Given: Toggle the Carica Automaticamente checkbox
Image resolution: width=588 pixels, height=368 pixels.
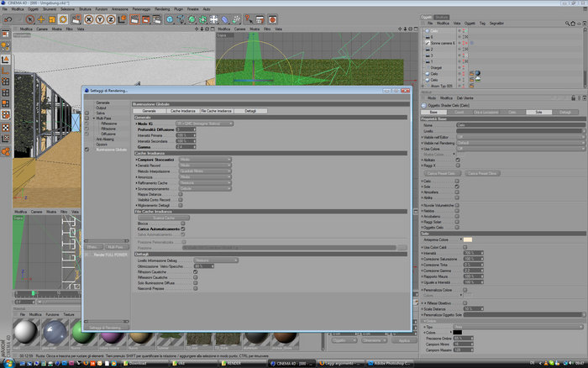Looking at the screenshot, I should (183, 229).
